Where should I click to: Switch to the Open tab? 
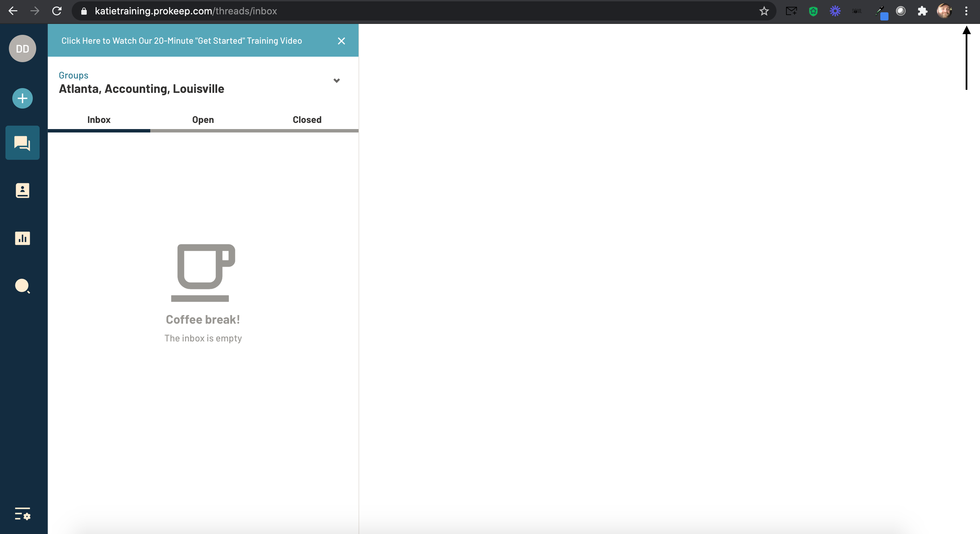click(x=203, y=120)
